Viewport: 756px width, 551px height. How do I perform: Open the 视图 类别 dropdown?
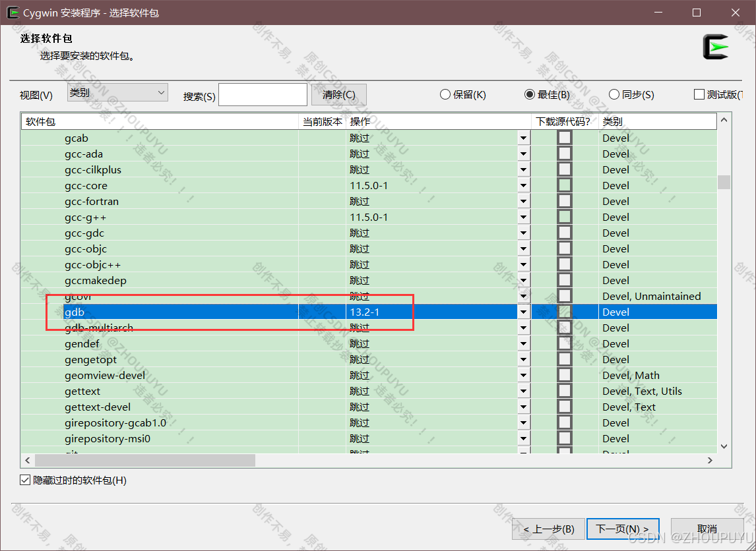(x=117, y=92)
